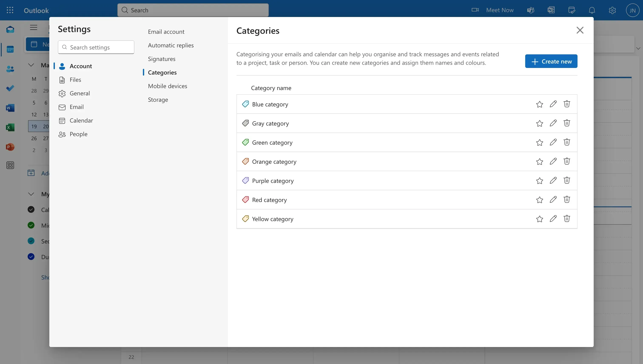Screen dimensions: 643x364
Task: Open Microsoft To Do from the sidebar
Action: pos(10,88)
